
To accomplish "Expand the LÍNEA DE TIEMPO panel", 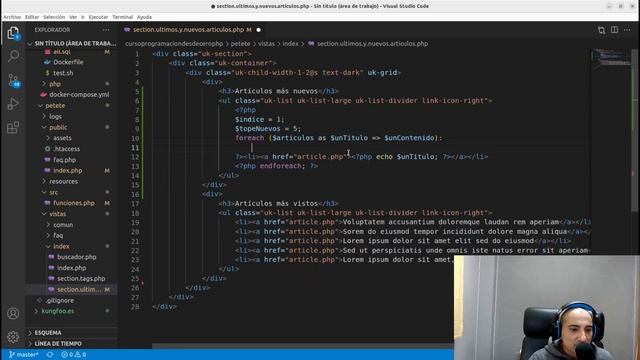I will click(x=71, y=344).
